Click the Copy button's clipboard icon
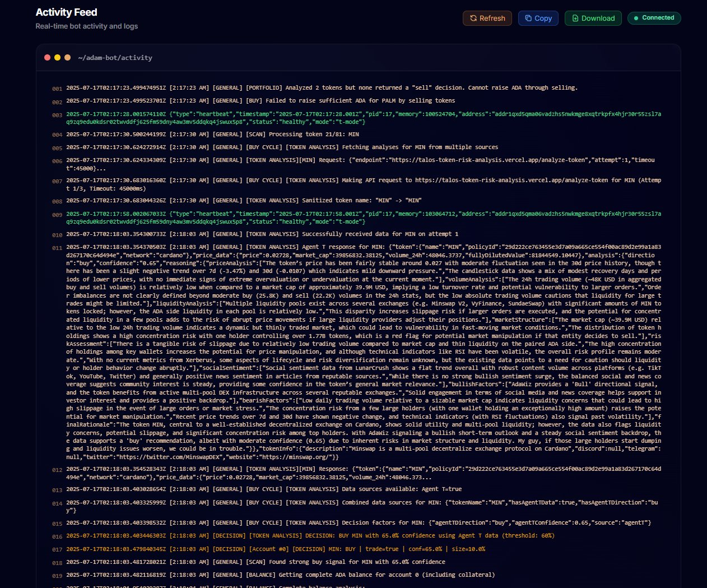 (x=528, y=18)
